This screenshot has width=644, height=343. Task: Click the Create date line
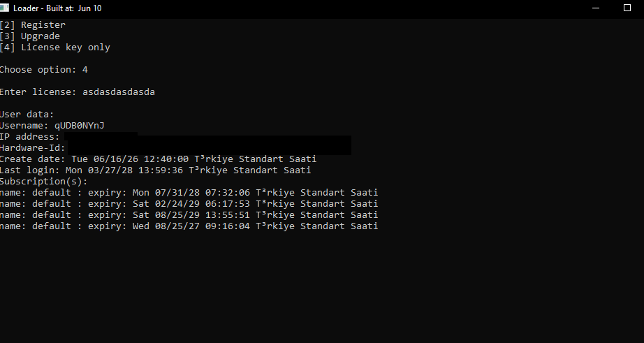tap(158, 159)
